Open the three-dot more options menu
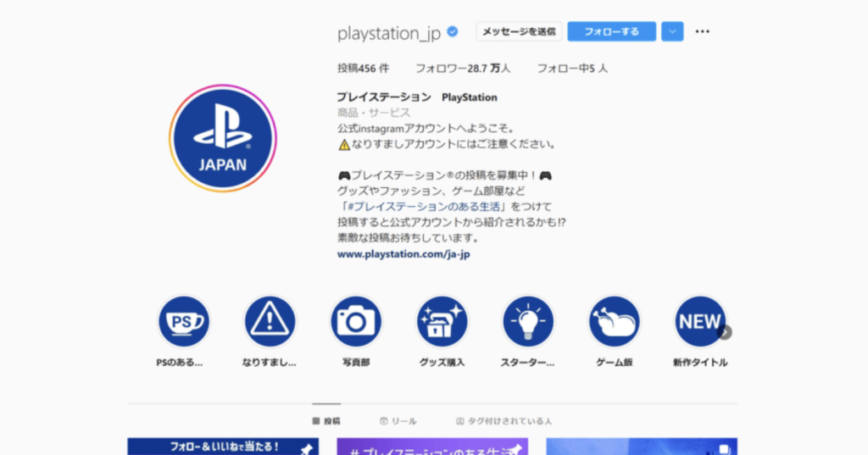 tap(702, 31)
